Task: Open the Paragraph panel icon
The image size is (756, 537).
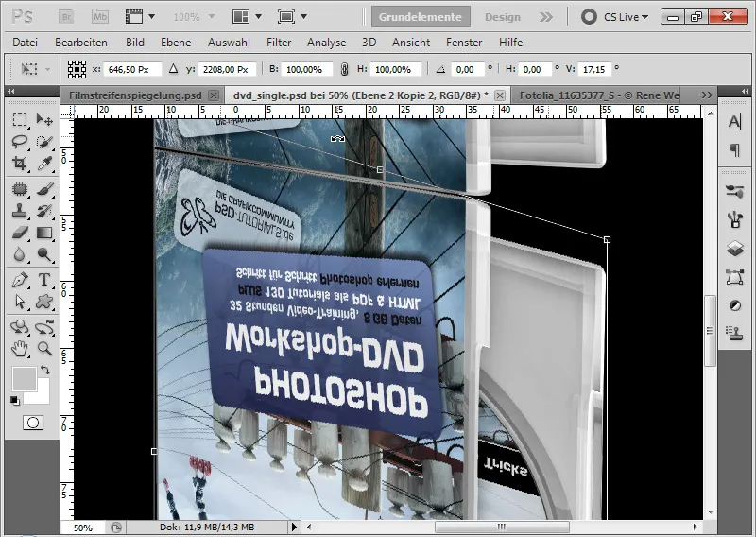Action: (x=735, y=150)
